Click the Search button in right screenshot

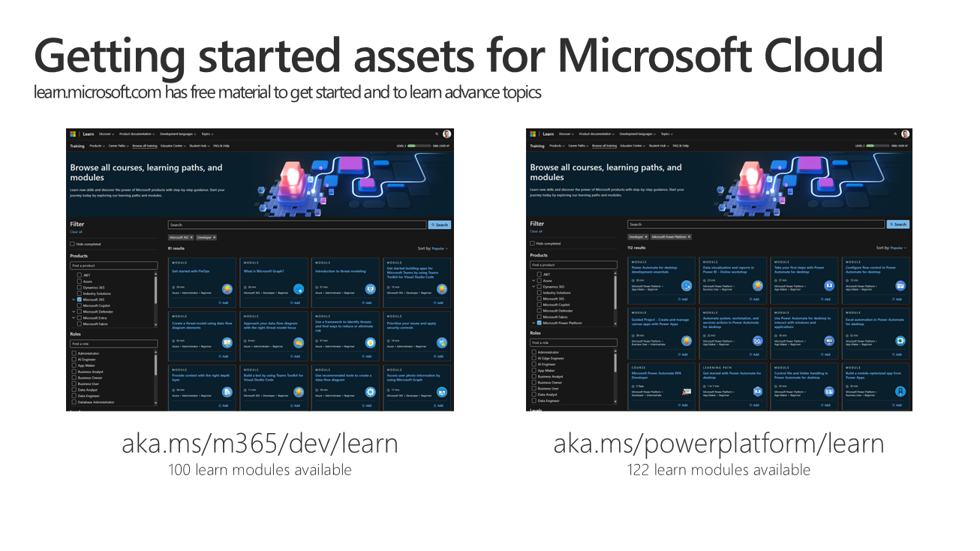click(x=898, y=224)
